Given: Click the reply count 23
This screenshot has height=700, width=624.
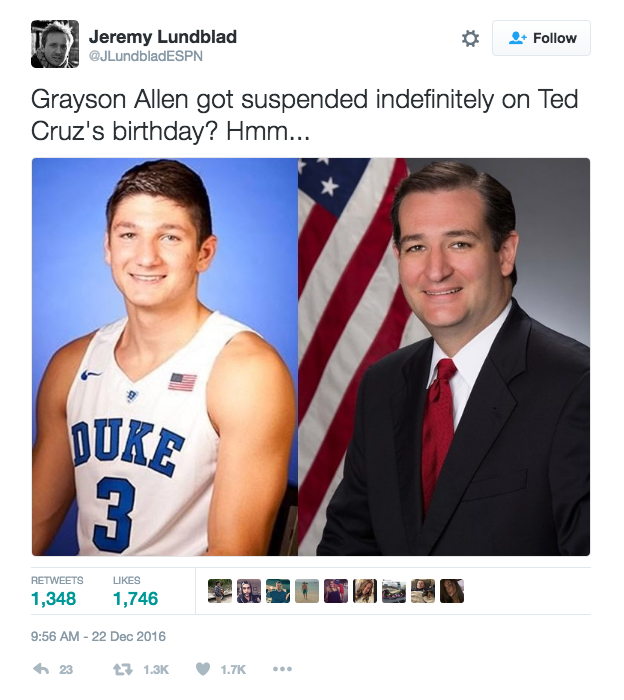Looking at the screenshot, I should click(66, 670).
